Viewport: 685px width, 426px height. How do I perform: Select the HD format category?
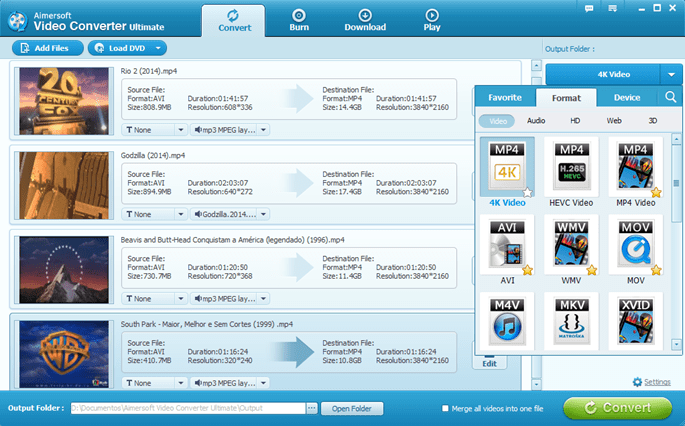(575, 121)
